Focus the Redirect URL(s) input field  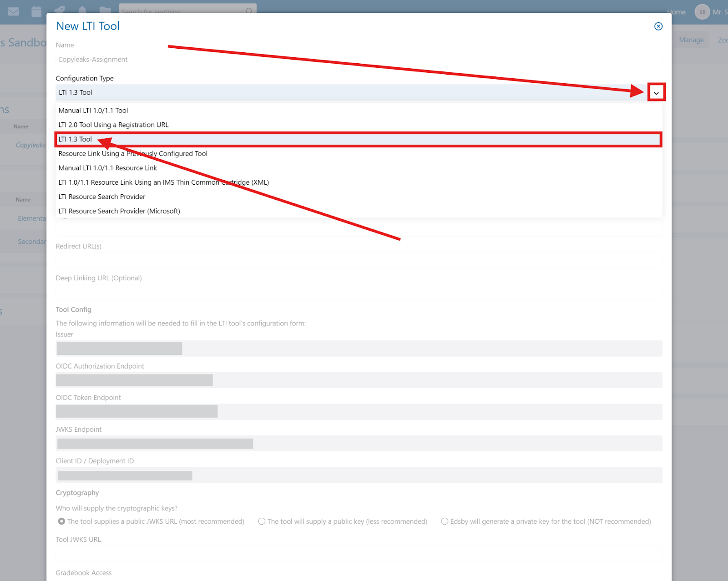[359, 261]
